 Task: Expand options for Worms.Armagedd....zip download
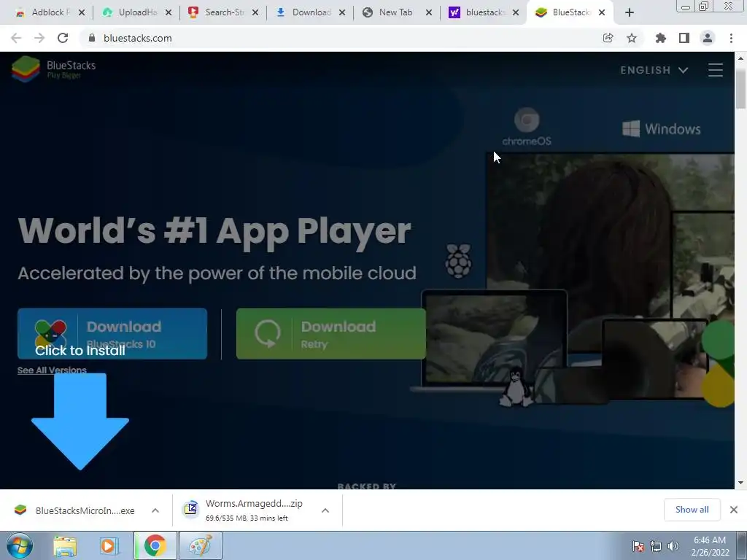325,510
